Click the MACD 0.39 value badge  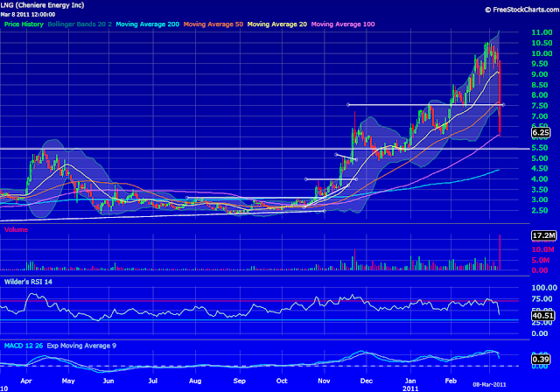coord(541,359)
